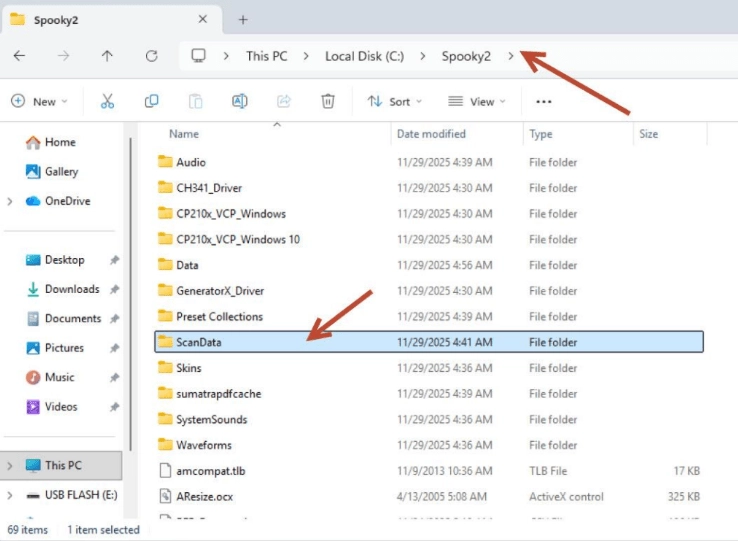Go up one folder level with Up arrow
The image size is (738, 541).
click(107, 56)
